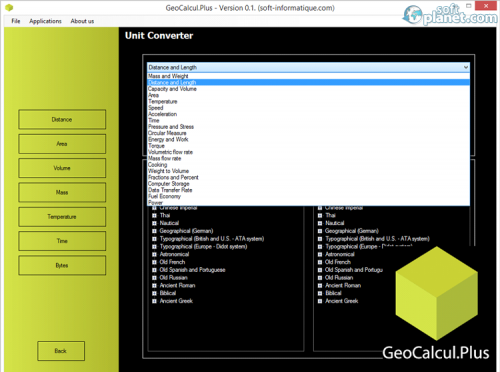Expand Typographical ATA system in left tree
This screenshot has height=372, width=500.
click(154, 239)
